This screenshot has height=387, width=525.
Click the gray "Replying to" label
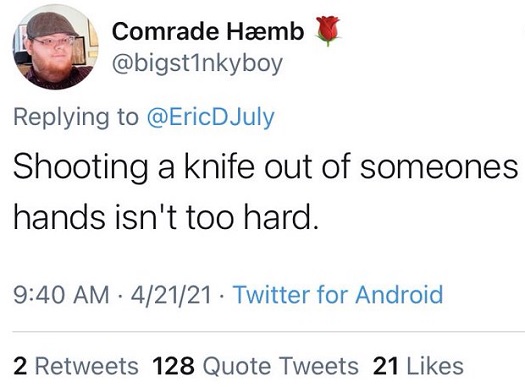(76, 118)
